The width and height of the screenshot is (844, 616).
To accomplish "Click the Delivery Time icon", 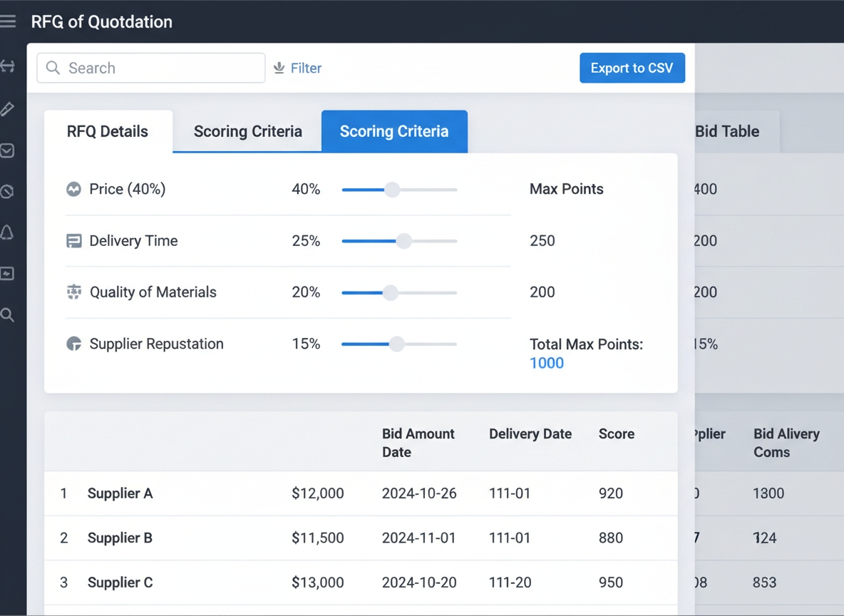I will click(73, 241).
